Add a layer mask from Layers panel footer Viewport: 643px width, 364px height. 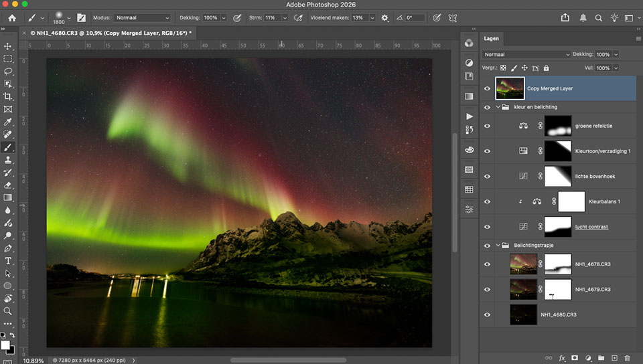[575, 358]
